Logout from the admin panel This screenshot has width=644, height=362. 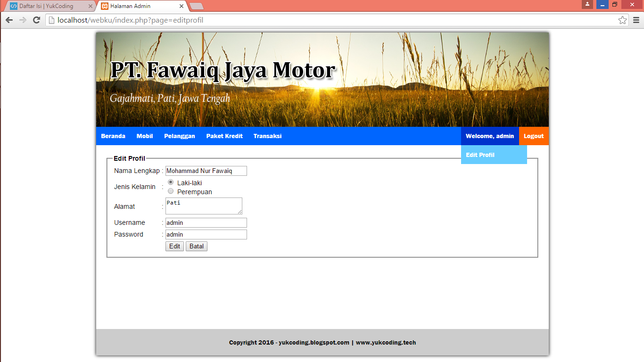[533, 136]
